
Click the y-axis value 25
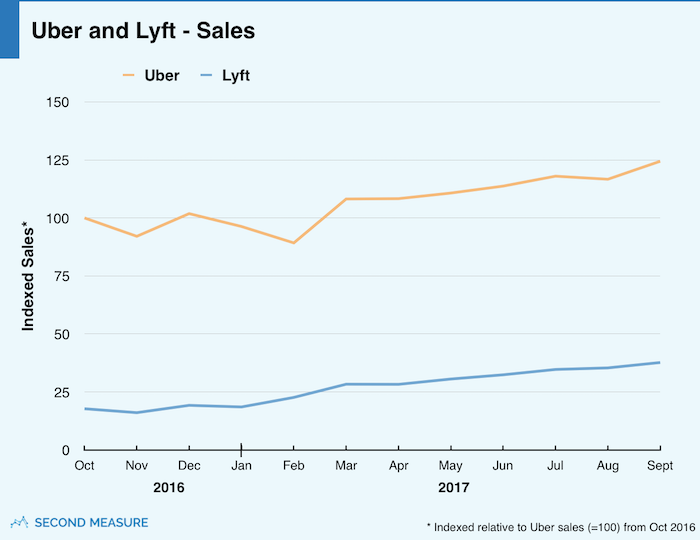click(62, 392)
